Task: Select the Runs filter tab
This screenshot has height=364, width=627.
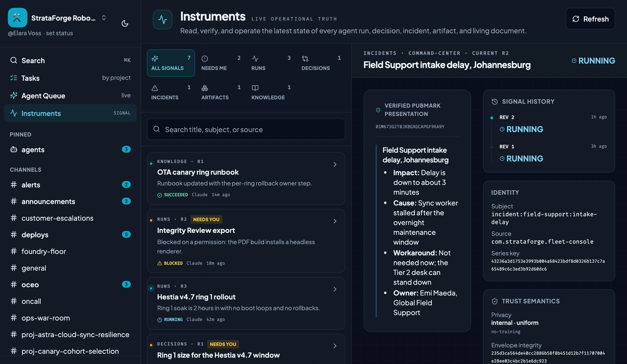Action: tap(271, 63)
